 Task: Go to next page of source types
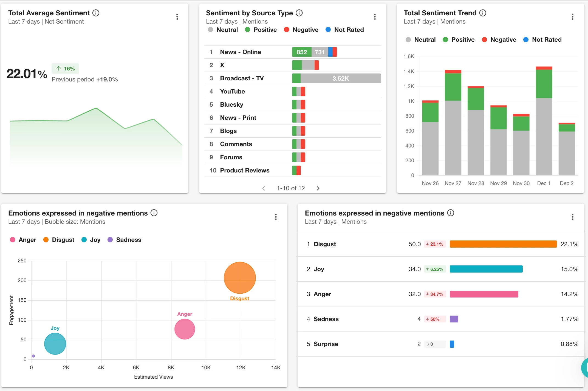pos(318,188)
